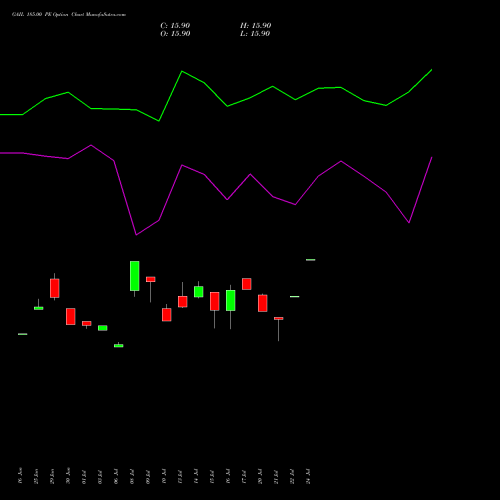Select the green candlestick on 16 Jul
The image size is (500, 500).
(231, 300)
